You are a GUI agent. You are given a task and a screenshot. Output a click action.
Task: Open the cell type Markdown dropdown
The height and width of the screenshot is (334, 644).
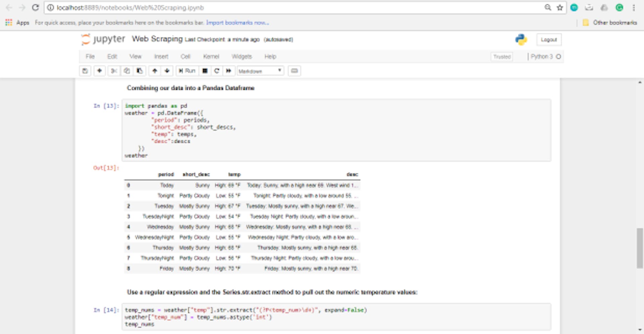260,71
